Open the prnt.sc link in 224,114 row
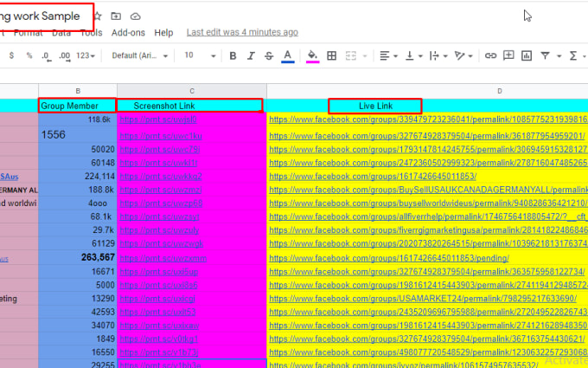The width and height of the screenshot is (588, 368). tap(161, 176)
